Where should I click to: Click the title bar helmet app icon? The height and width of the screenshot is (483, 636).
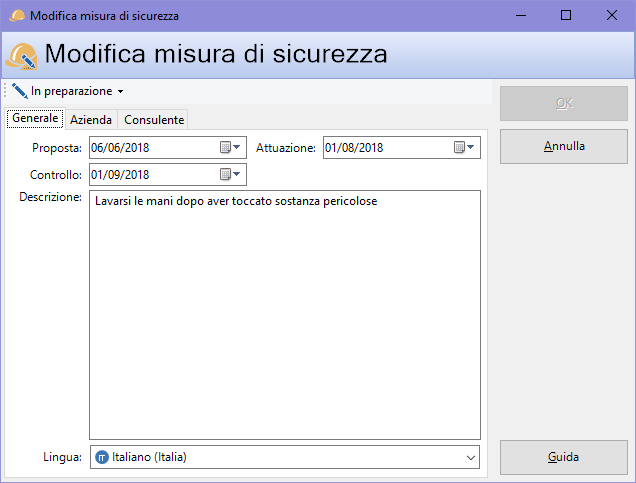pos(17,15)
